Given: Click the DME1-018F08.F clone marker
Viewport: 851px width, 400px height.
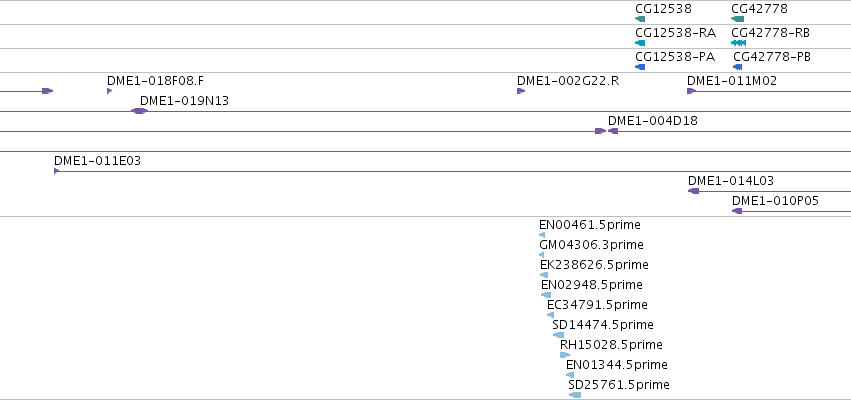Looking at the screenshot, I should 110,91.
